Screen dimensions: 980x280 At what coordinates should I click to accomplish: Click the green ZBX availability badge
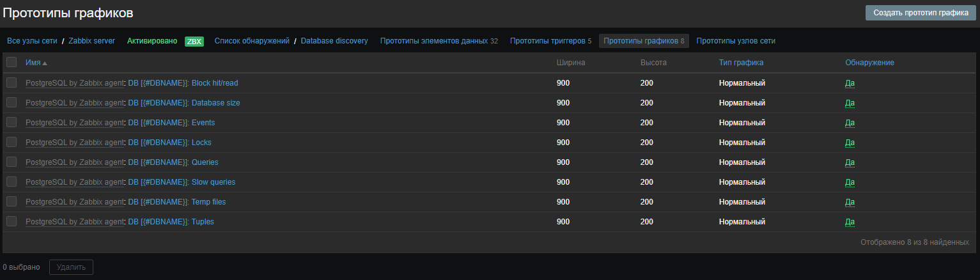[194, 41]
